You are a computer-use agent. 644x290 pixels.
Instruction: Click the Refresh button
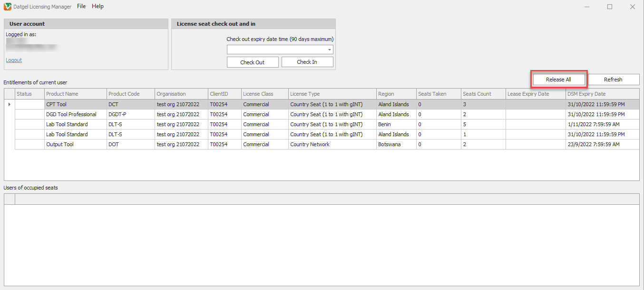coord(614,80)
